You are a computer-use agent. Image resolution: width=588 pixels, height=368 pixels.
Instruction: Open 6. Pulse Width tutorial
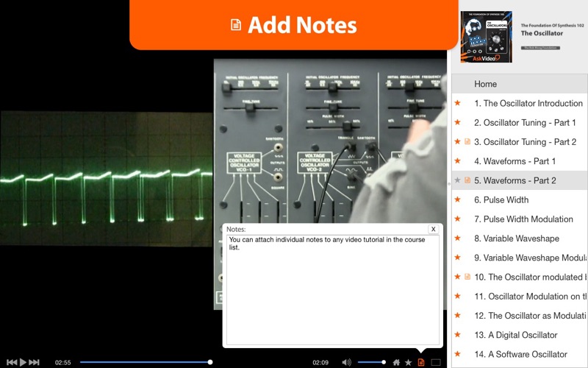(520, 199)
